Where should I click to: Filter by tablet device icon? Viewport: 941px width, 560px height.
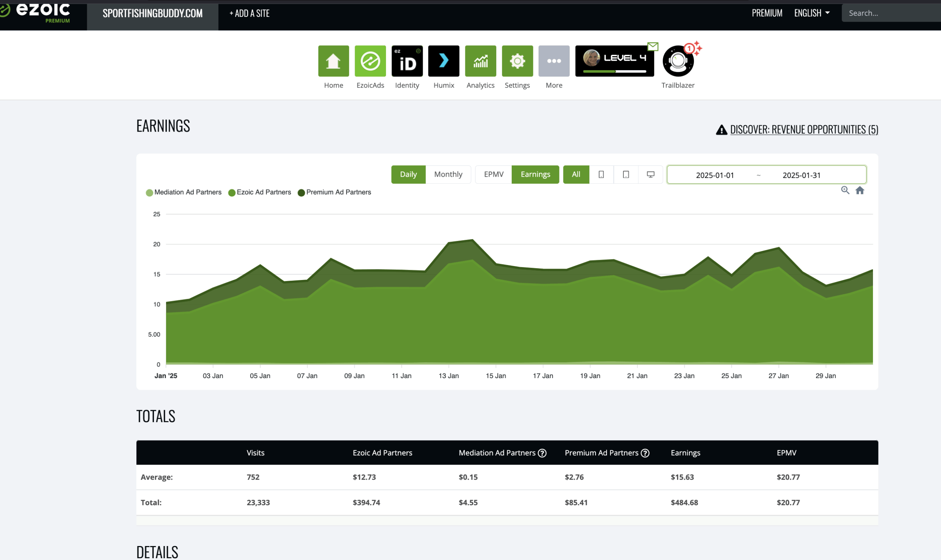(626, 174)
